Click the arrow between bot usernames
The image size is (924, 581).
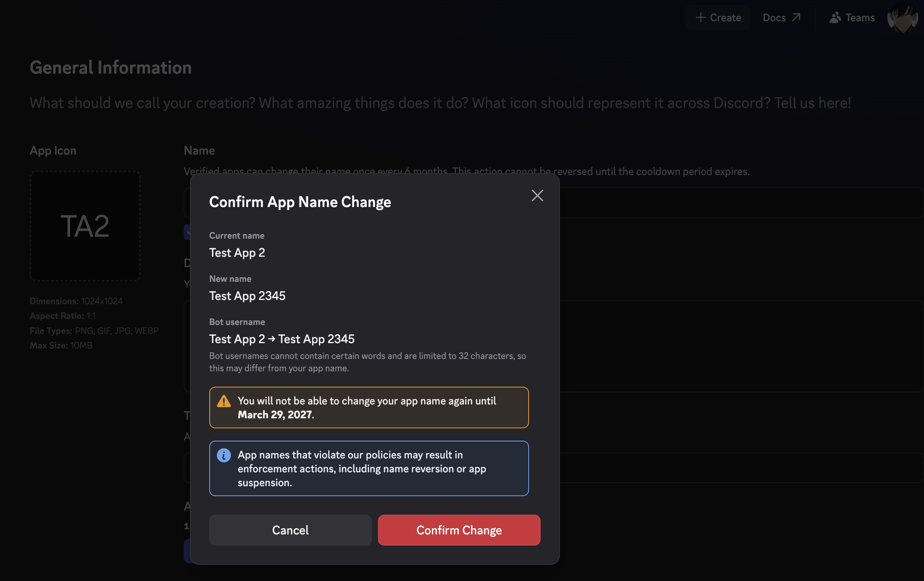pyautogui.click(x=272, y=339)
